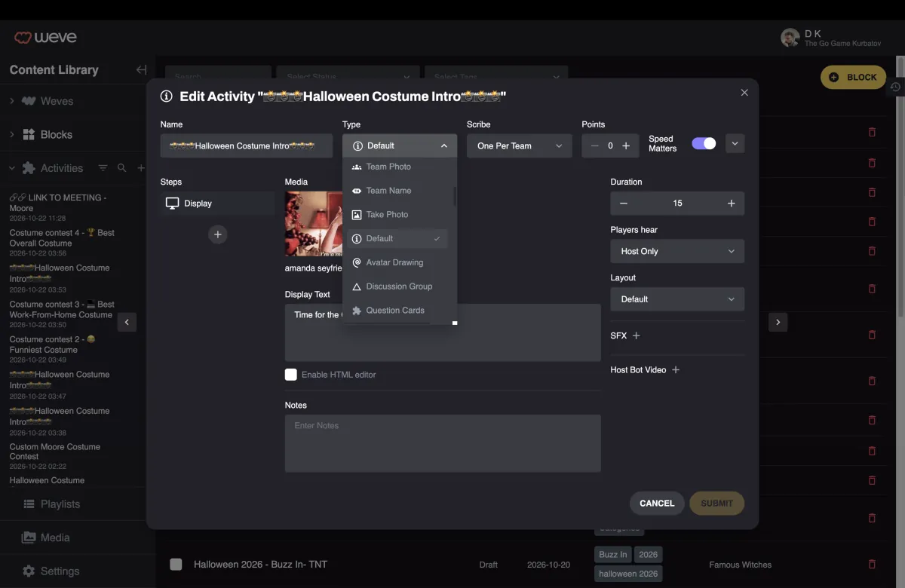Close the Edit Activity dialog

[x=744, y=93]
